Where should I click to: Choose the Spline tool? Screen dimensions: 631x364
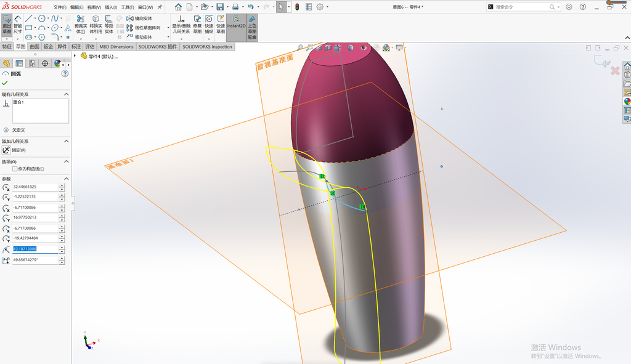[55, 18]
